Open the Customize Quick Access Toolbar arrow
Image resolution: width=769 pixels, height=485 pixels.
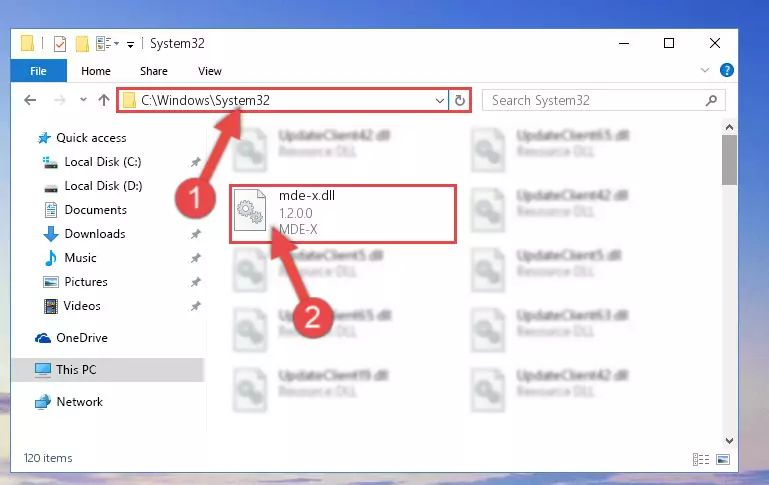pyautogui.click(x=130, y=45)
